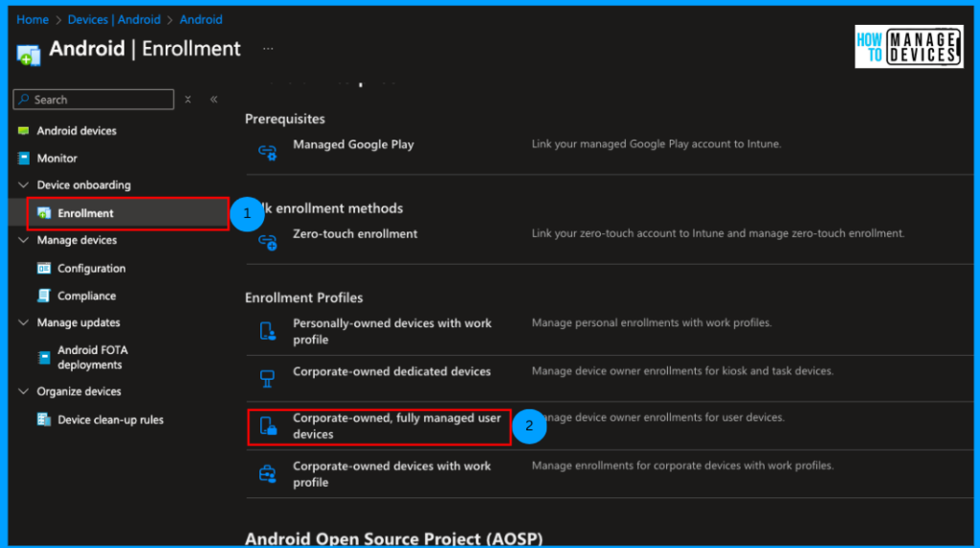This screenshot has height=548, width=980.
Task: Focus the sidebar Search field
Action: point(94,99)
